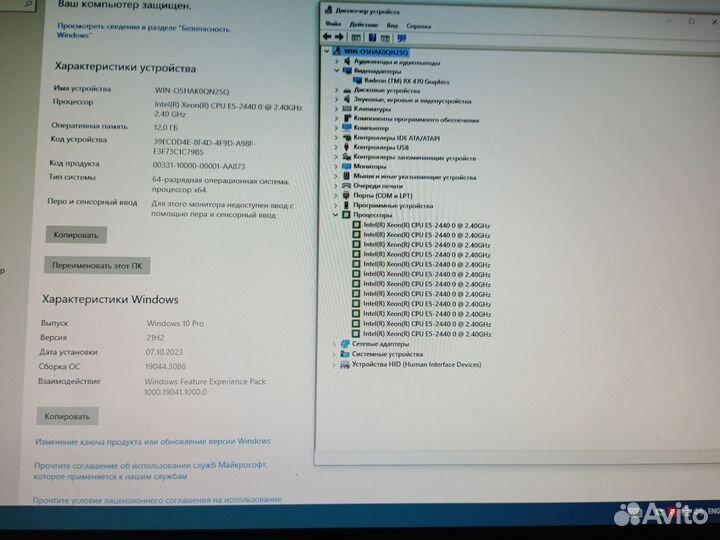Click the scan for hardware changes monitor icon

click(x=402, y=38)
